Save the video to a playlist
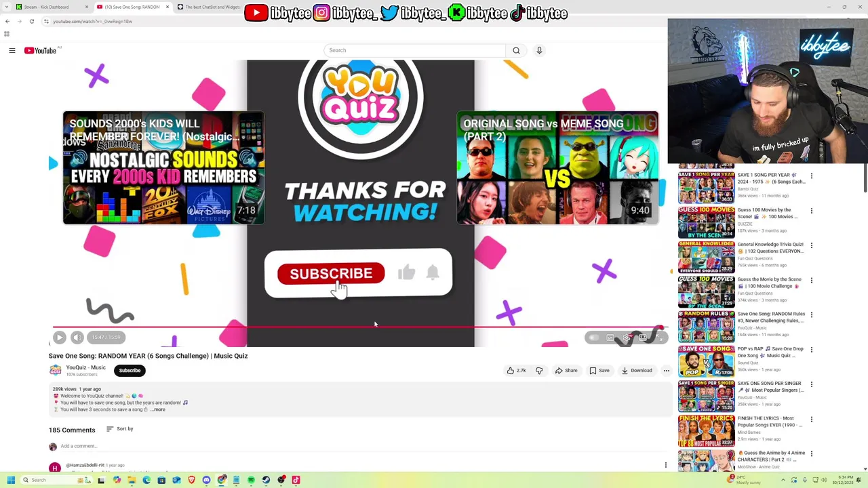Screen dimensions: 868x488 click(599, 371)
